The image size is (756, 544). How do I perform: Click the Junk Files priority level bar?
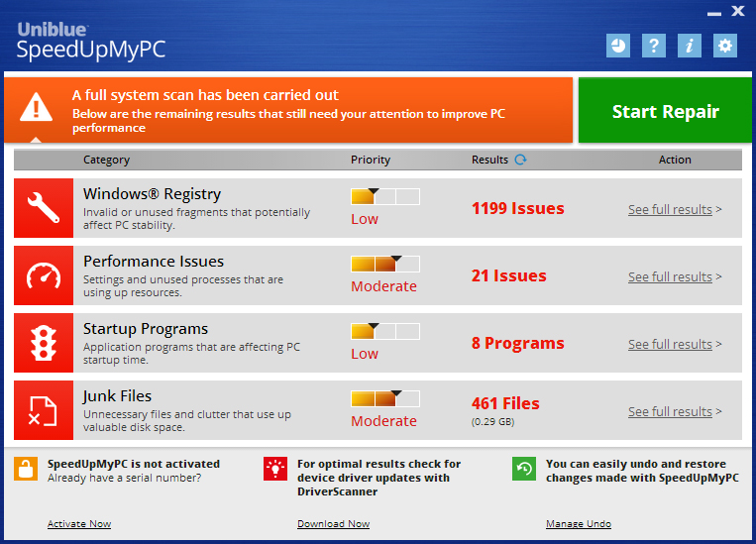[x=385, y=399]
